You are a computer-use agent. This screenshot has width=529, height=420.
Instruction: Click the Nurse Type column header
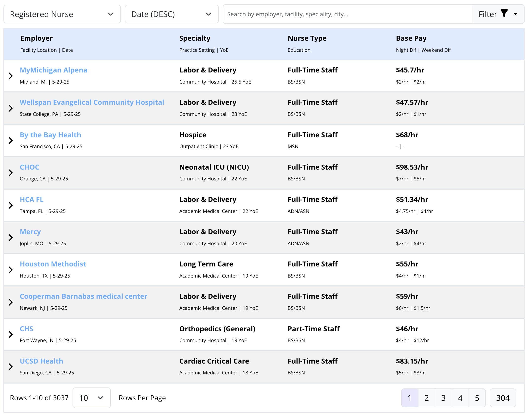[307, 38]
